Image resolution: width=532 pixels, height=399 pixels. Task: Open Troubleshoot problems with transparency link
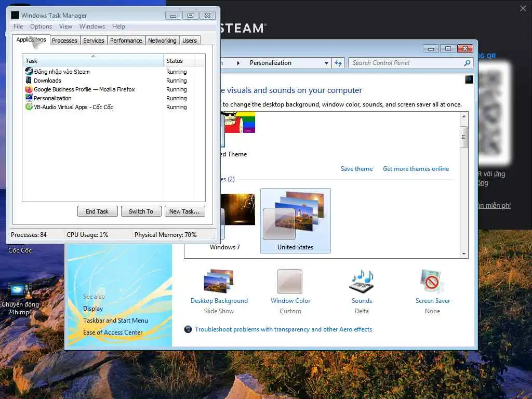point(283,329)
